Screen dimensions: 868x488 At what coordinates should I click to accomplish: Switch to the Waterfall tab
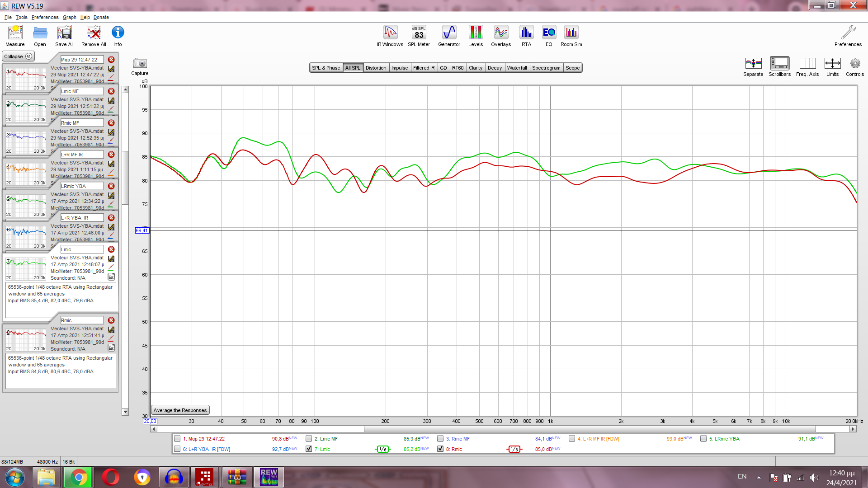517,68
